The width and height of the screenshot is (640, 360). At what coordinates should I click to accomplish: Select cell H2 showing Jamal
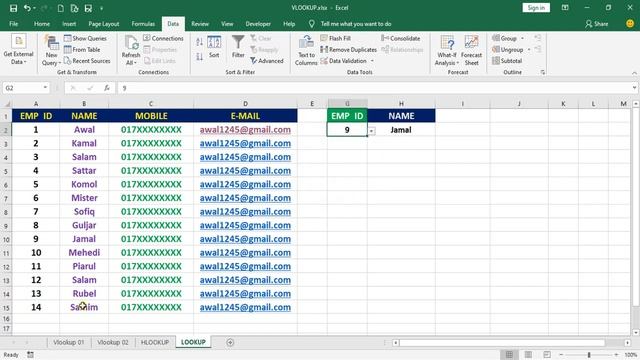click(401, 130)
